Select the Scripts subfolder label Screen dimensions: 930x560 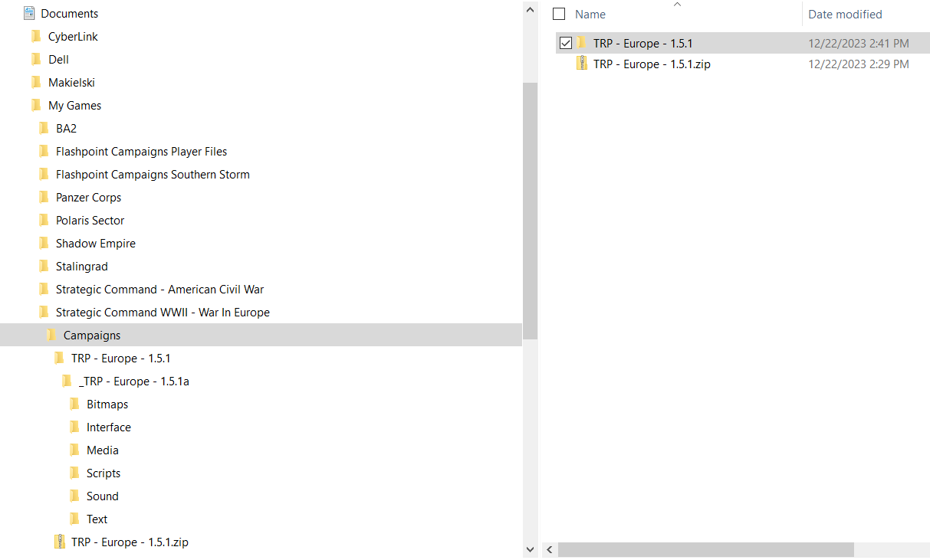click(x=104, y=473)
